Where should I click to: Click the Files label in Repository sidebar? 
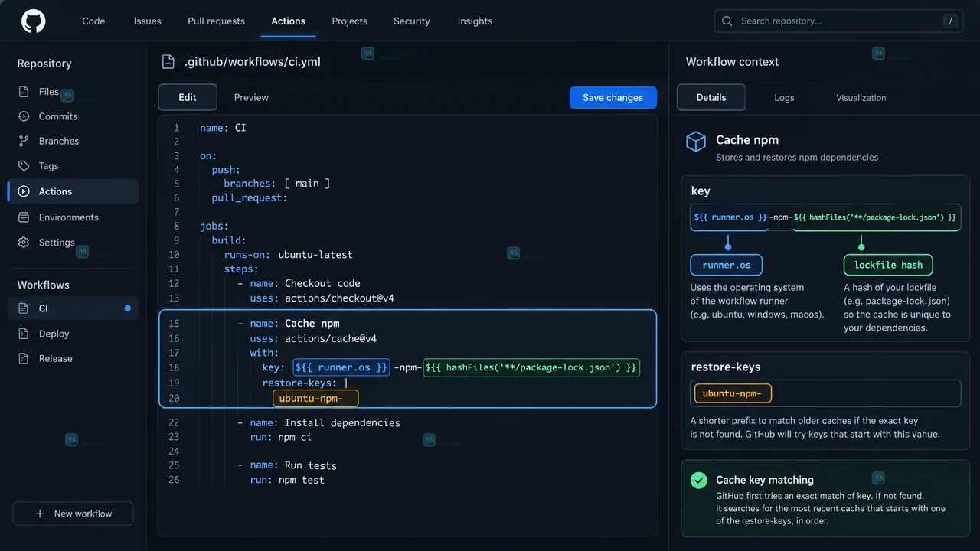49,92
